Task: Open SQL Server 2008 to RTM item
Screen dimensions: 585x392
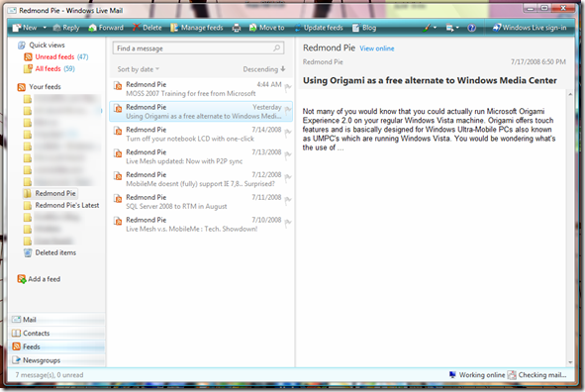Action: pos(201,202)
